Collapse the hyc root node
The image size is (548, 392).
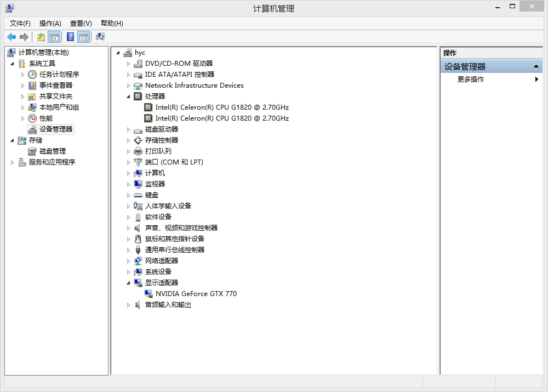click(x=118, y=53)
